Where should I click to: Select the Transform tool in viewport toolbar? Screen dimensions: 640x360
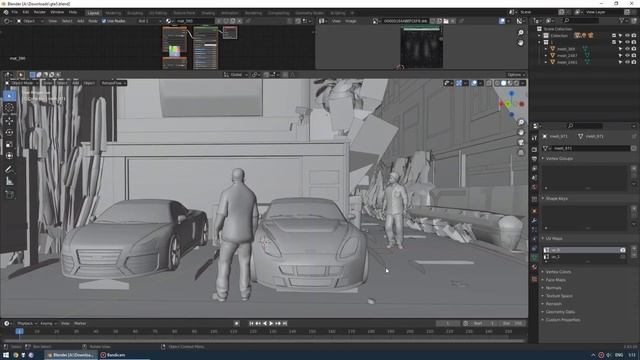9,156
